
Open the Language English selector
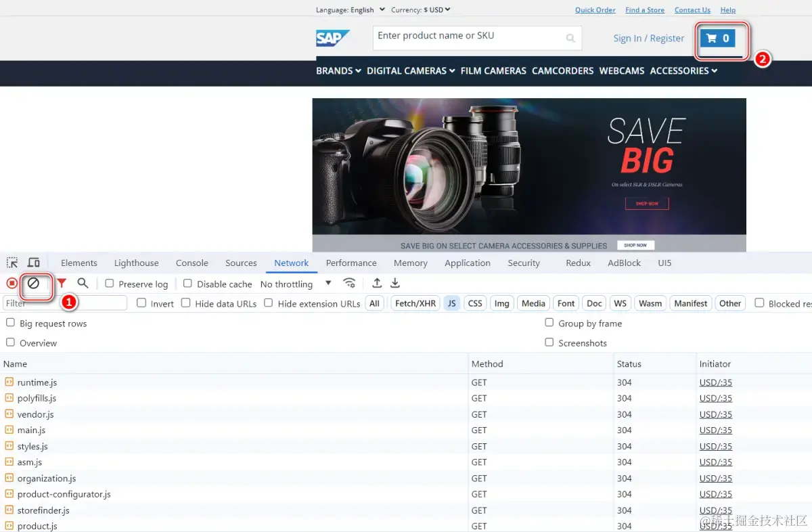[351, 9]
